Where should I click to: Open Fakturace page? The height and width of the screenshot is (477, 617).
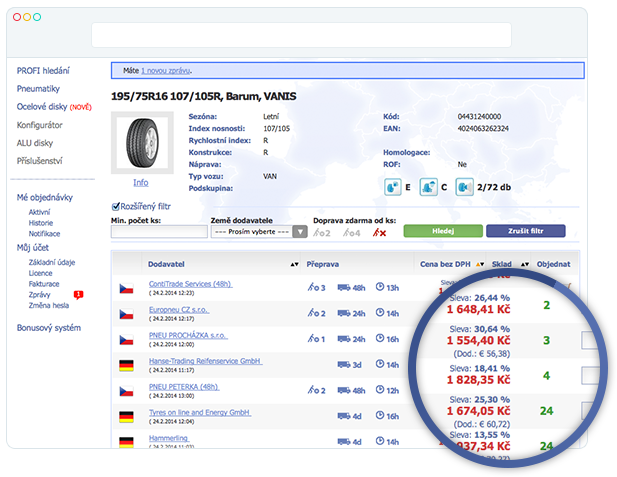(x=44, y=284)
